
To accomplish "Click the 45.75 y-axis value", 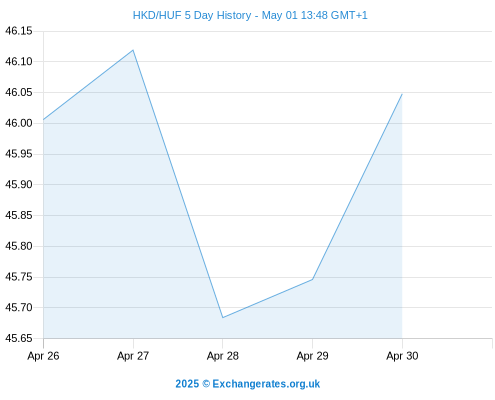I will coord(19,277).
